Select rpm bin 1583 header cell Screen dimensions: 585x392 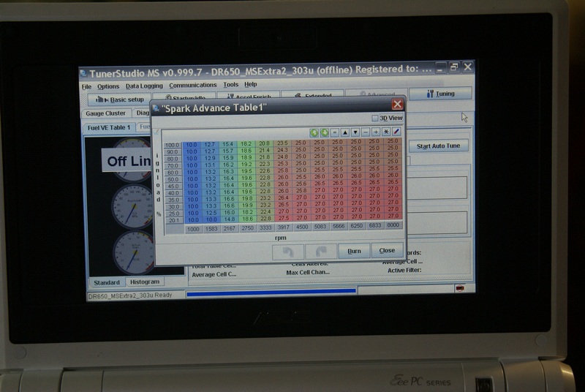pyautogui.click(x=211, y=229)
